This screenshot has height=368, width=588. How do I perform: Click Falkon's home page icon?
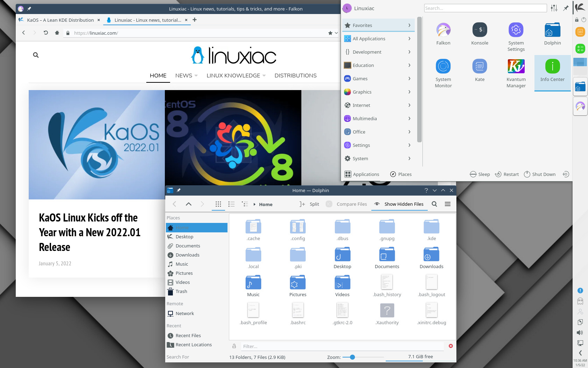coord(57,33)
